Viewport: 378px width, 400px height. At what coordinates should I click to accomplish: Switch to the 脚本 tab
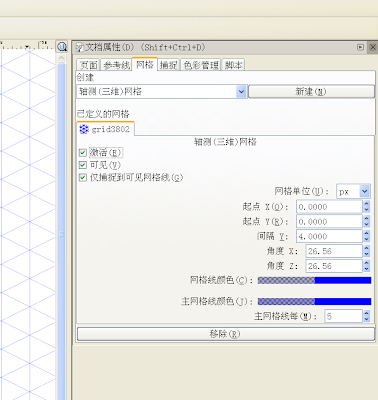coord(233,65)
